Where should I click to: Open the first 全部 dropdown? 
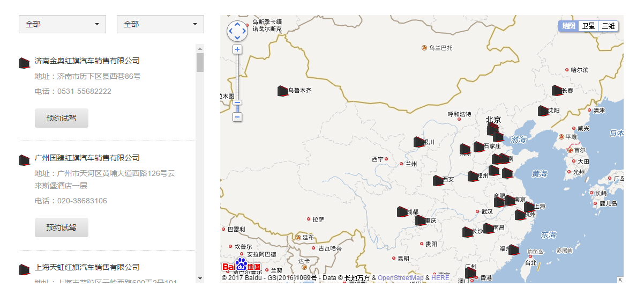coord(62,24)
